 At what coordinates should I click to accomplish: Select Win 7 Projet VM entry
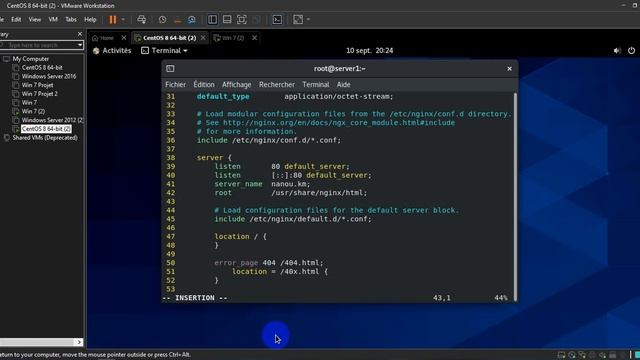(x=38, y=85)
